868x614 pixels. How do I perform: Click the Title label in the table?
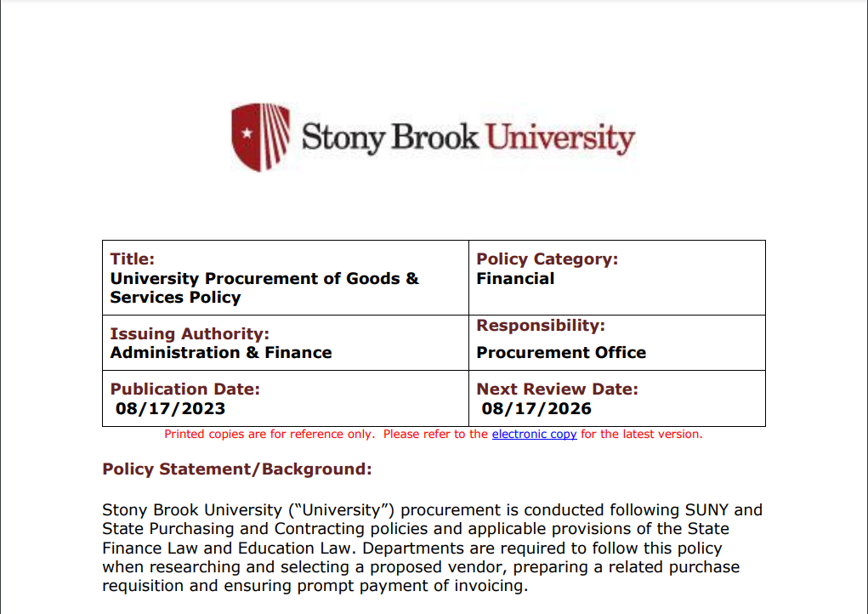coord(133,259)
